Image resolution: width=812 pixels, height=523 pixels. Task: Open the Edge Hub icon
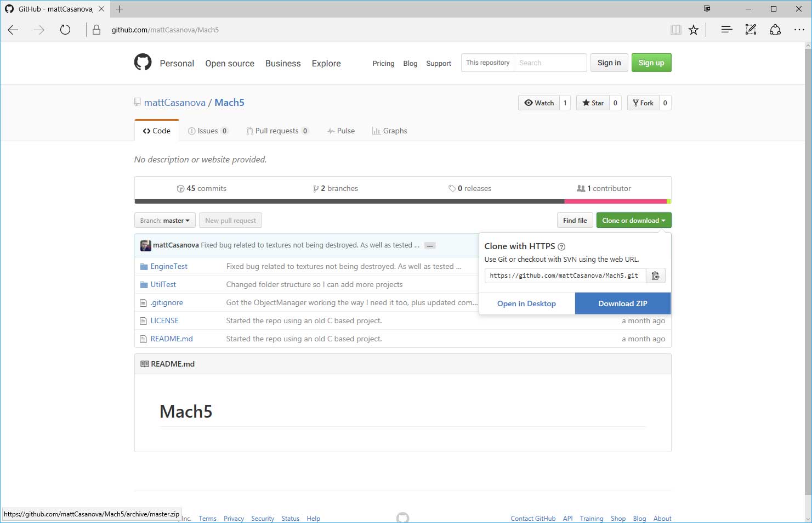click(726, 30)
